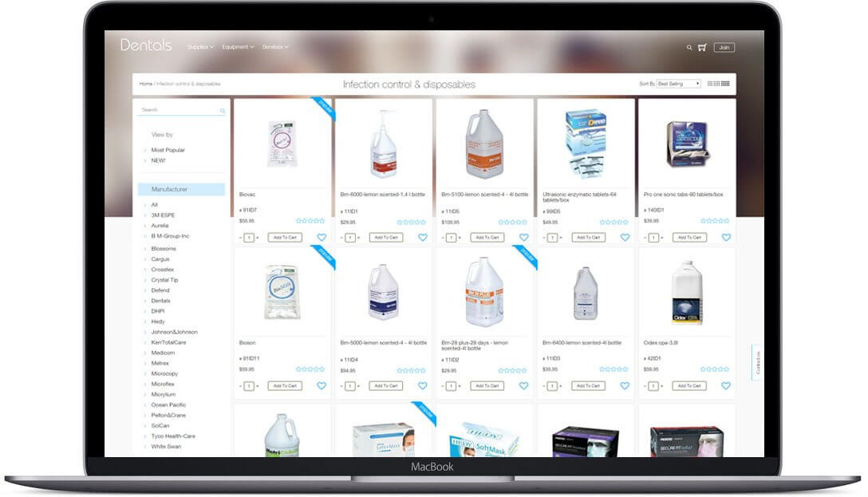The image size is (868, 497).
Task: Filter by Most Popular
Action: 168,150
